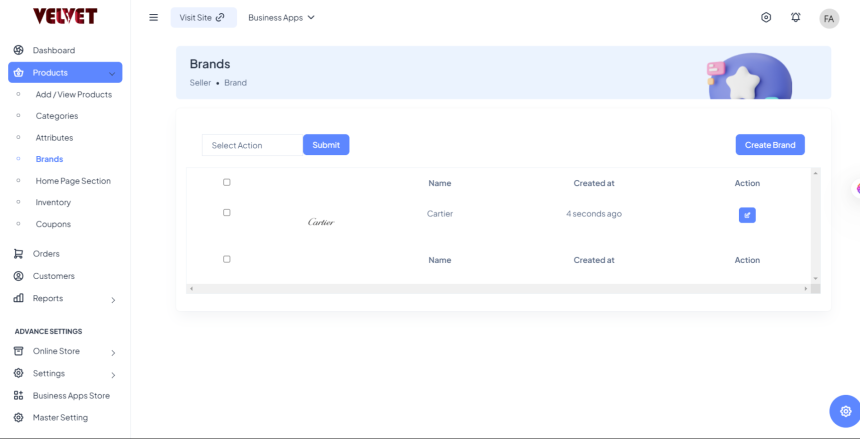The image size is (860, 439).
Task: Tick the select-all checkbox in table header
Action: 227,182
